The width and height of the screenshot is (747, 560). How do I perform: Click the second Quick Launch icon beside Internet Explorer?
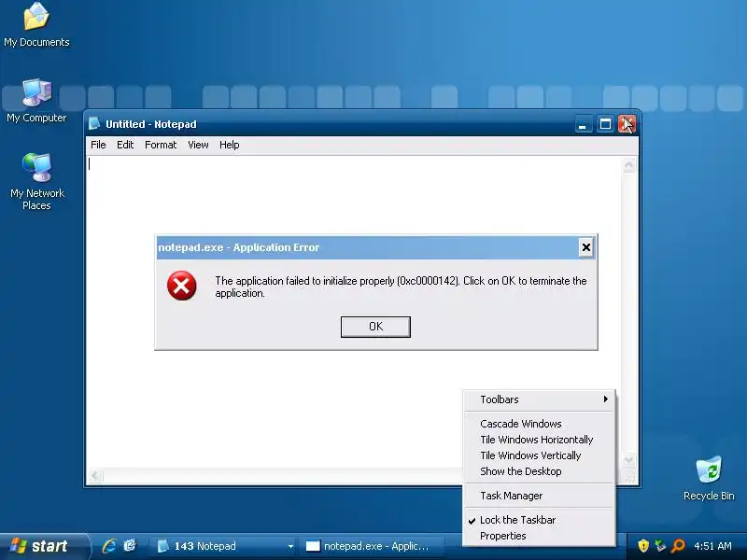pos(130,546)
